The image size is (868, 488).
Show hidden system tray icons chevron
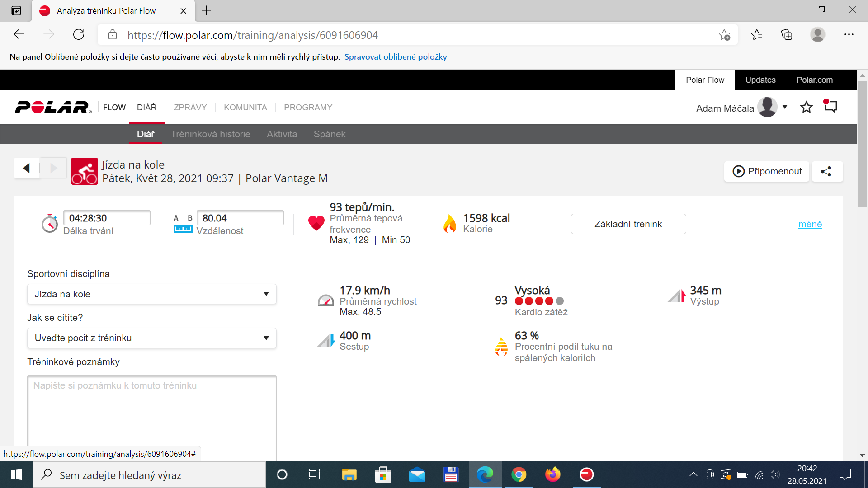point(693,474)
